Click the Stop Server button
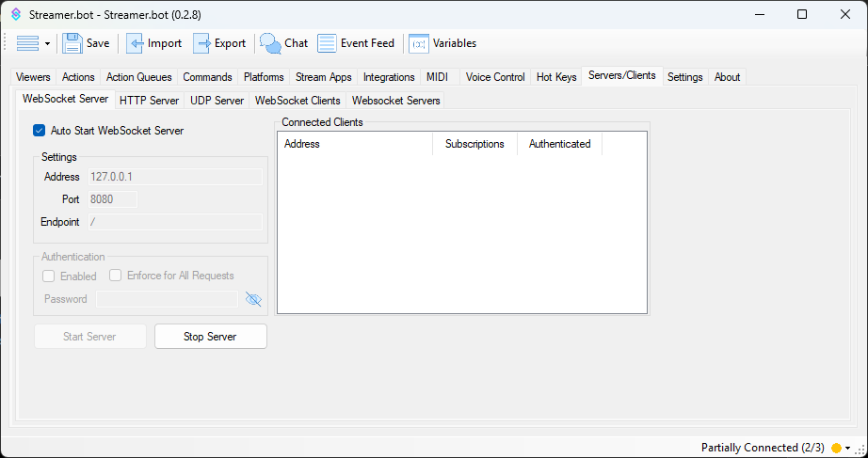Screen dimensions: 868x458 210,337
